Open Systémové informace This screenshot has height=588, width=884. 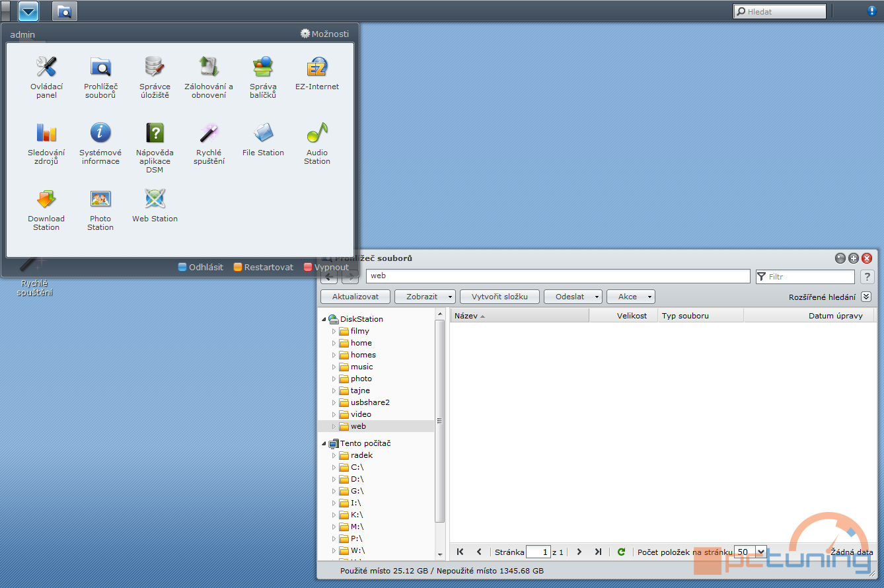coord(100,143)
